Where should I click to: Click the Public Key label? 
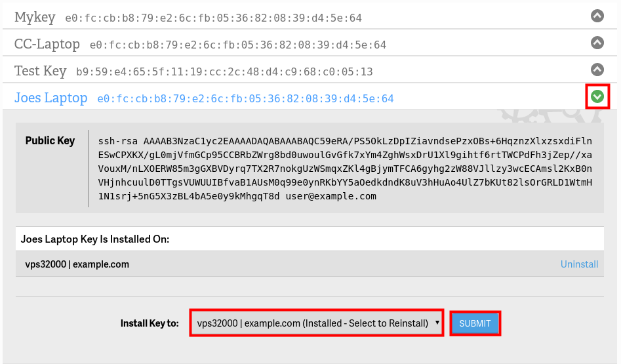point(50,140)
